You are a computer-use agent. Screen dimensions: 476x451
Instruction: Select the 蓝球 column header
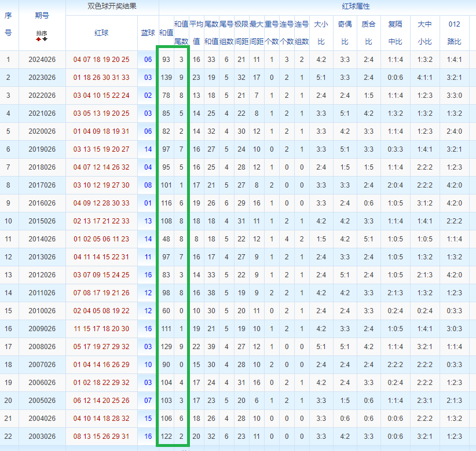click(148, 33)
